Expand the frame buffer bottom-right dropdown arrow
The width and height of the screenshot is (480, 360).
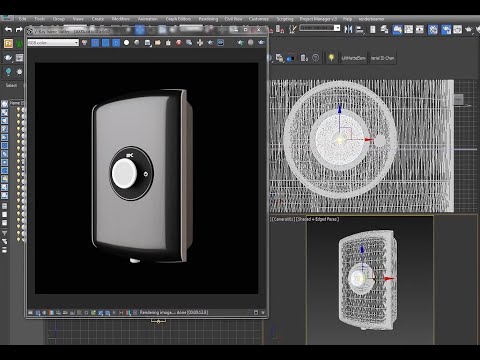(263, 313)
